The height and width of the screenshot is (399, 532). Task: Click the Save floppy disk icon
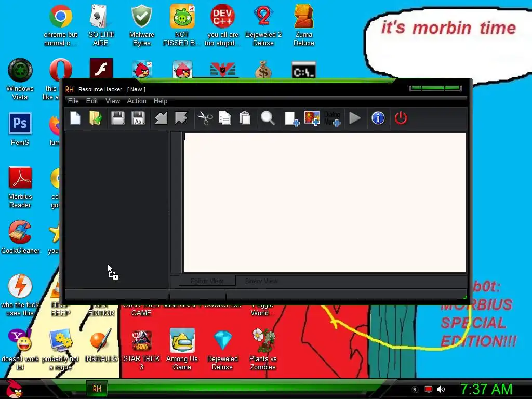(118, 118)
